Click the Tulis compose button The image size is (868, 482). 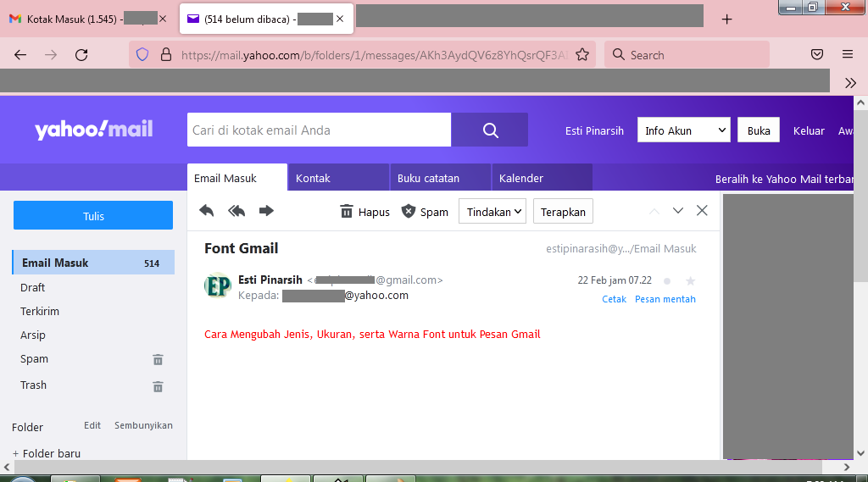[x=93, y=215]
